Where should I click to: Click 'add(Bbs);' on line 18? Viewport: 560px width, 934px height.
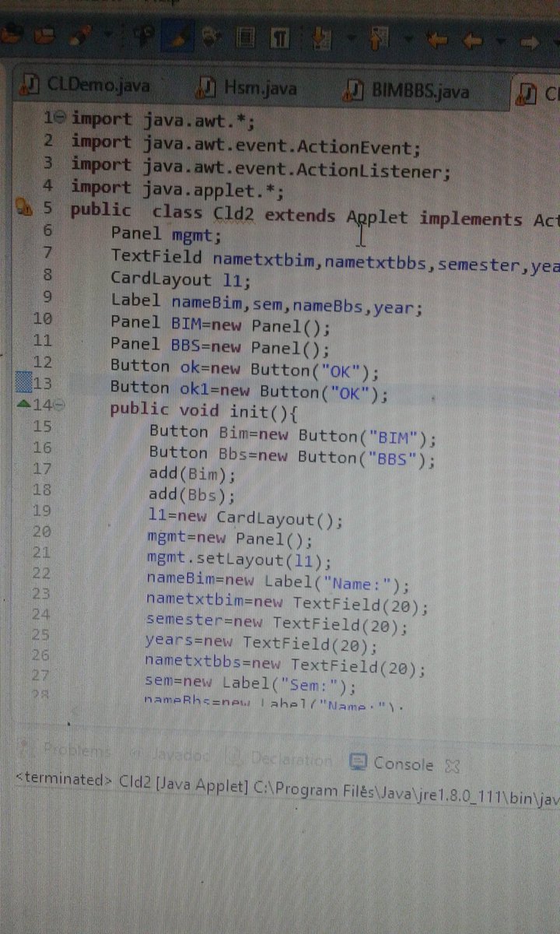click(191, 493)
